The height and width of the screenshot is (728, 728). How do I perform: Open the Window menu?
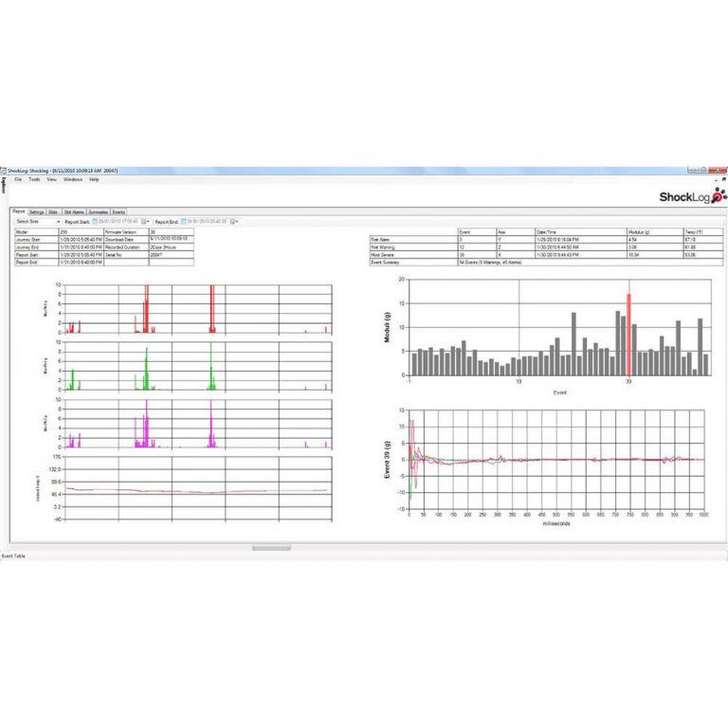pos(73,179)
